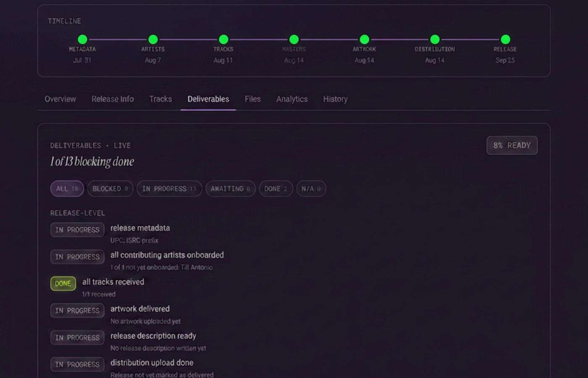Viewport: 588px width, 378px height.
Task: Open the release description ready item
Action: tap(153, 336)
